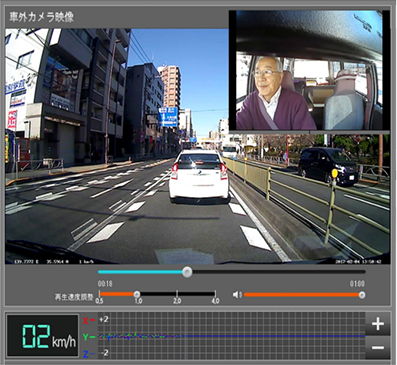
Task: Zoom out the graph with minus button
Action: click(x=378, y=348)
